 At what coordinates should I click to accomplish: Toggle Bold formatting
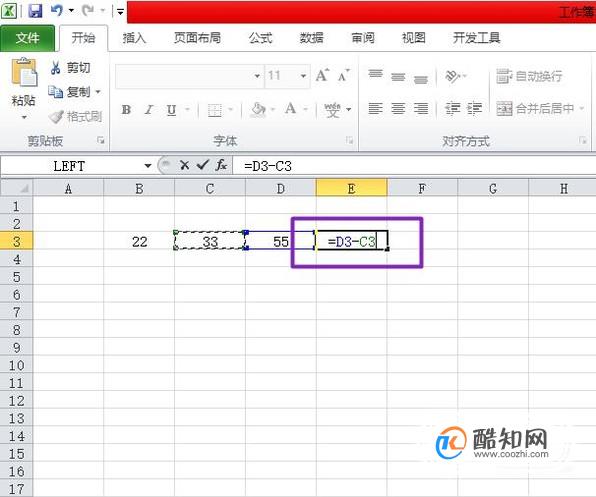pos(127,110)
